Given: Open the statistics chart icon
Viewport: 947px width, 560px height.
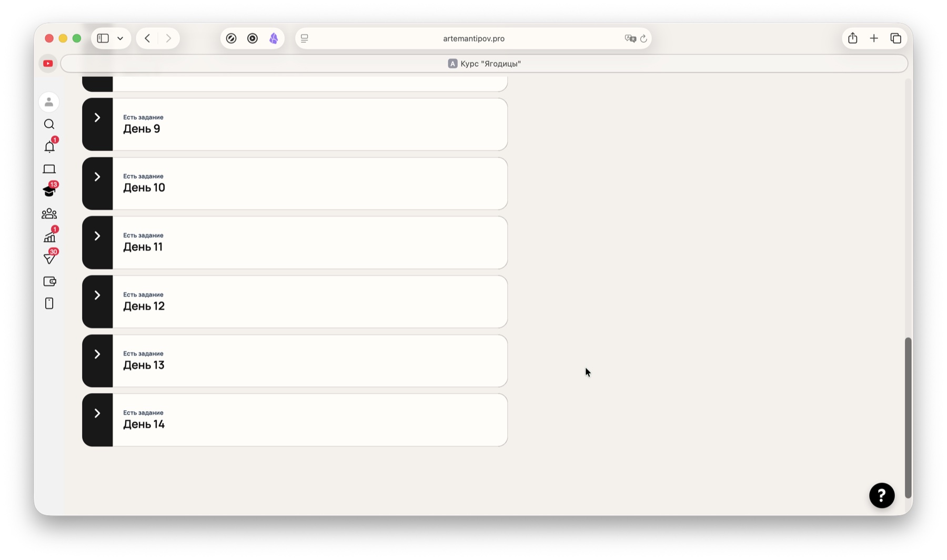Looking at the screenshot, I should coord(49,237).
